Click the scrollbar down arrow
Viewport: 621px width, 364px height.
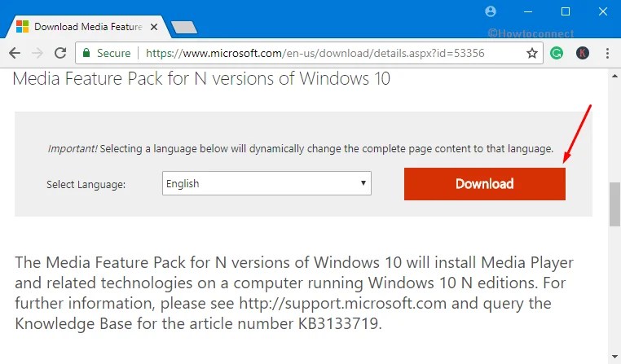point(614,357)
